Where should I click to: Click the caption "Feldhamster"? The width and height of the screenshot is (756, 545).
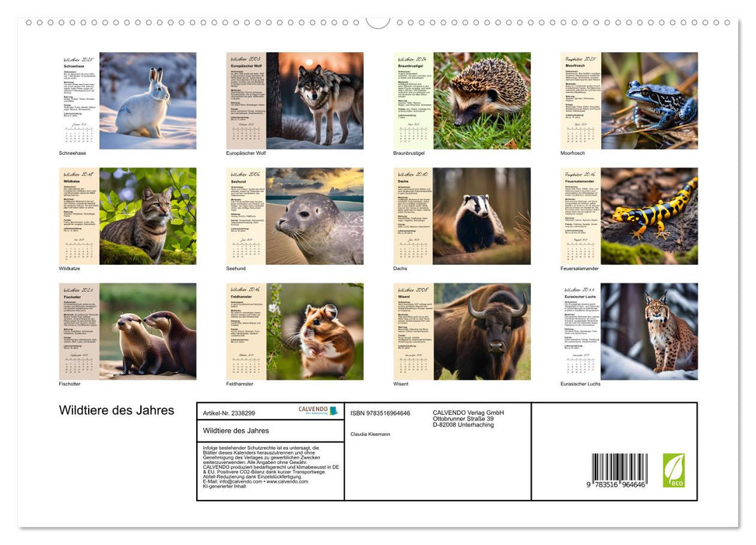(240, 384)
